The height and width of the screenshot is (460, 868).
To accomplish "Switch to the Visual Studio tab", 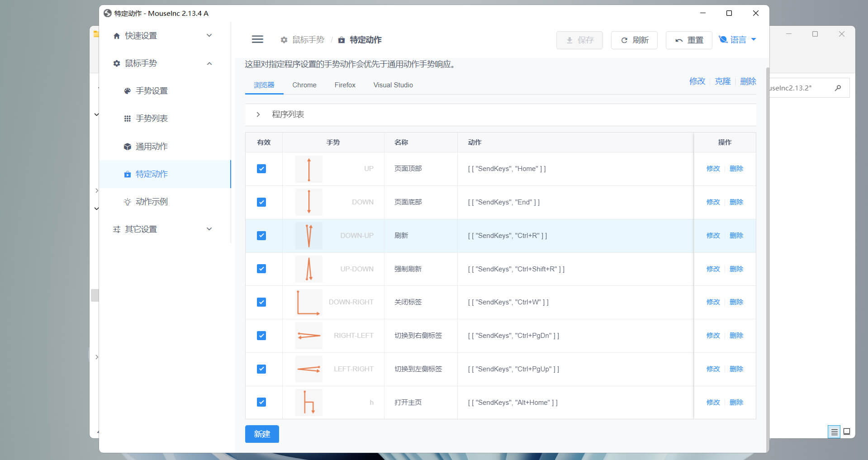I will pyautogui.click(x=393, y=85).
